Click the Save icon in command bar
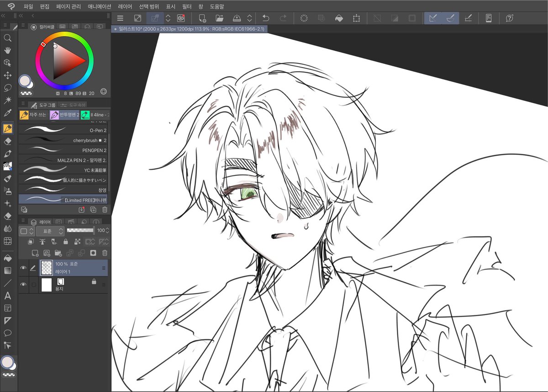 (x=237, y=18)
